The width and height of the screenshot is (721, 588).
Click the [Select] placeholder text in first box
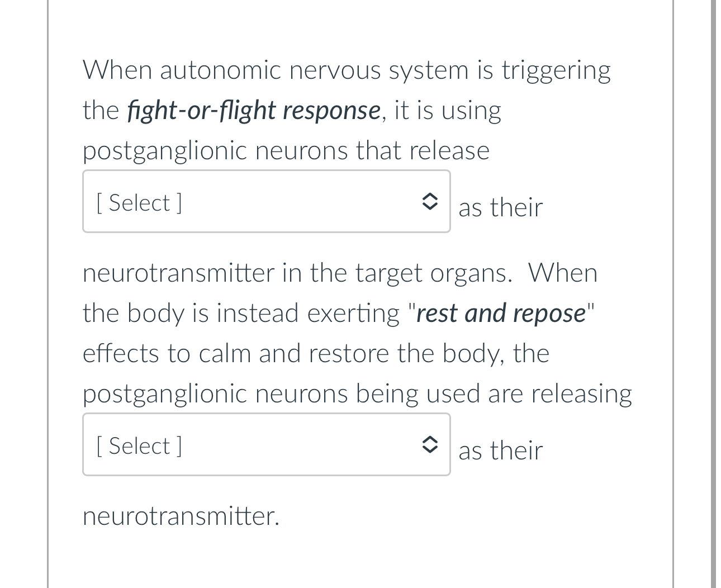click(x=138, y=202)
